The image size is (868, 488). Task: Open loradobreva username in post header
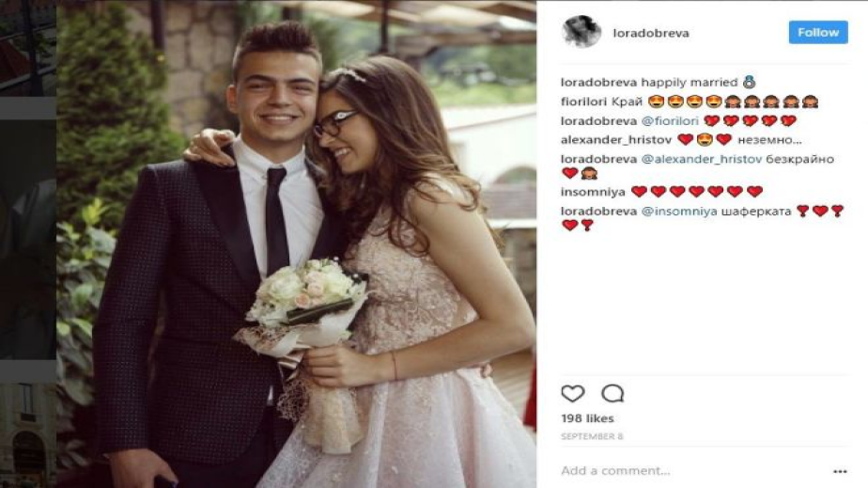[x=651, y=33]
